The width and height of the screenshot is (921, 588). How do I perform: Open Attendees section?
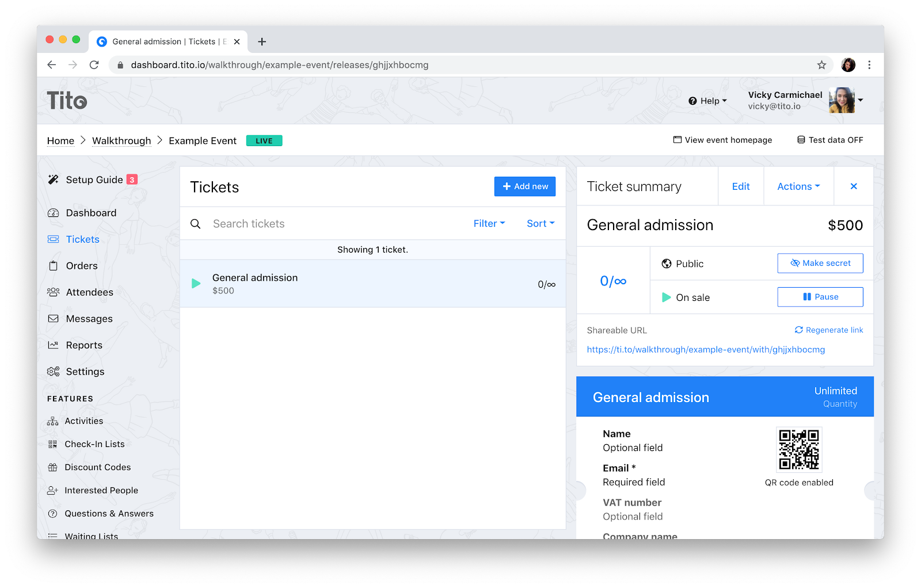[x=90, y=292]
